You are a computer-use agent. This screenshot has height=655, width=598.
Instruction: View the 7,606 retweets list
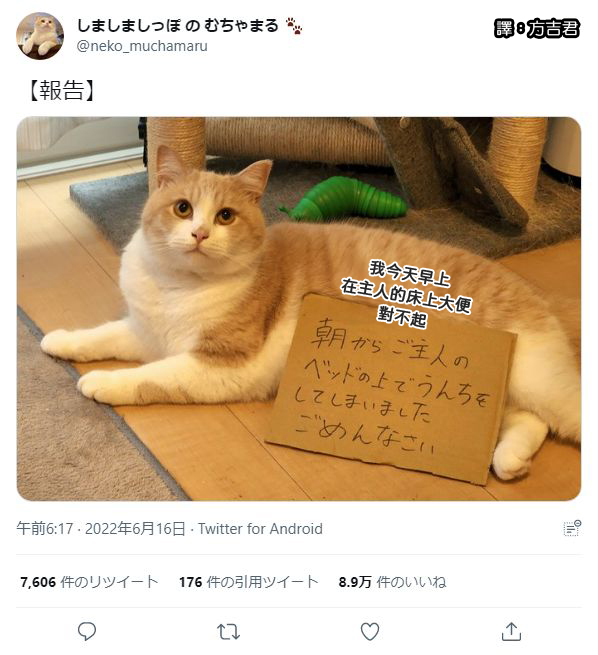coord(89,581)
